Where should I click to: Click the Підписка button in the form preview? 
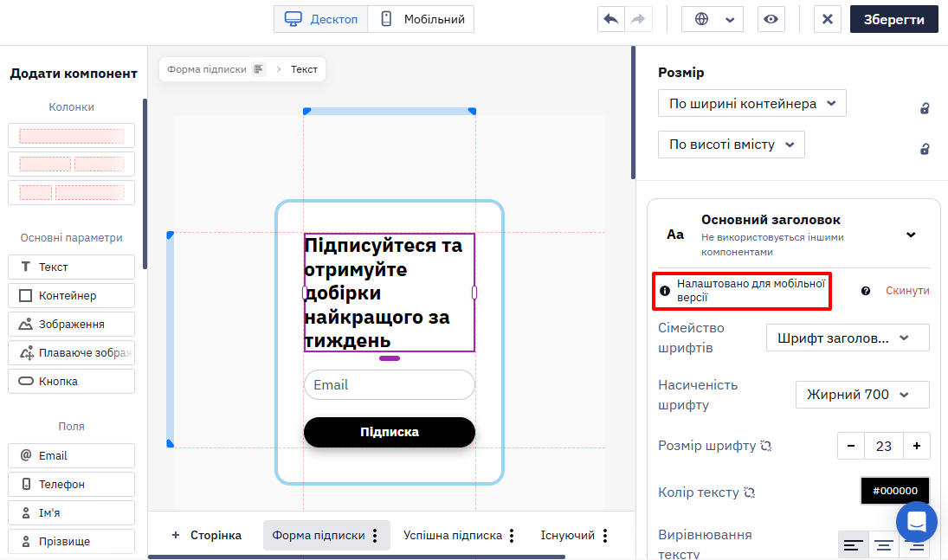point(390,433)
